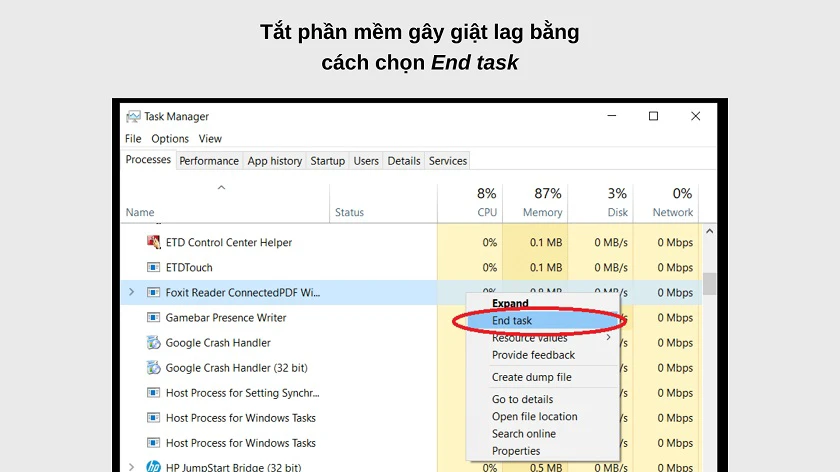
Task: Switch to the App history tab
Action: pos(274,161)
